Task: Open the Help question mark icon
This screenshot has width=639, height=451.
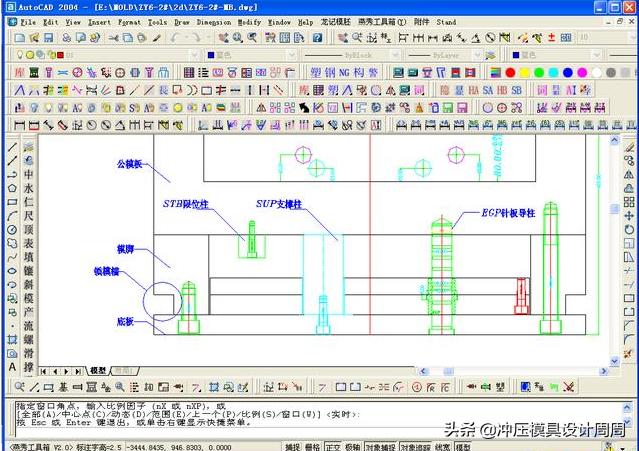Action: click(x=317, y=38)
